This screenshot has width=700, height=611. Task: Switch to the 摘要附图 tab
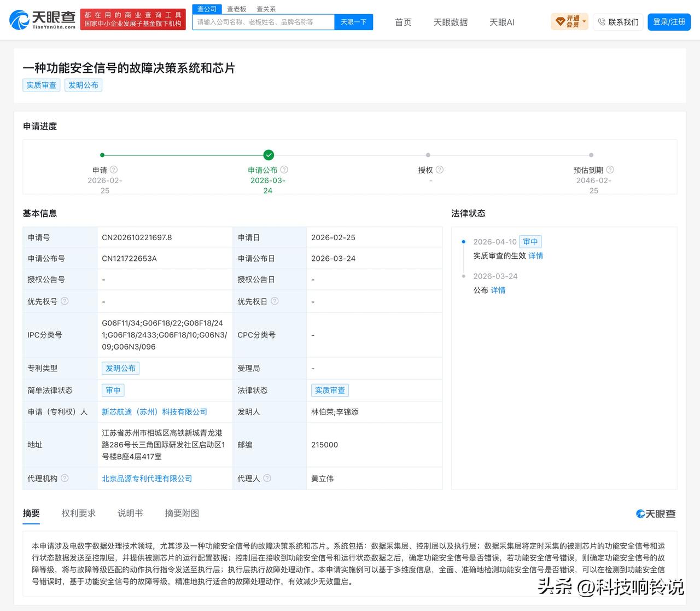coord(182,513)
